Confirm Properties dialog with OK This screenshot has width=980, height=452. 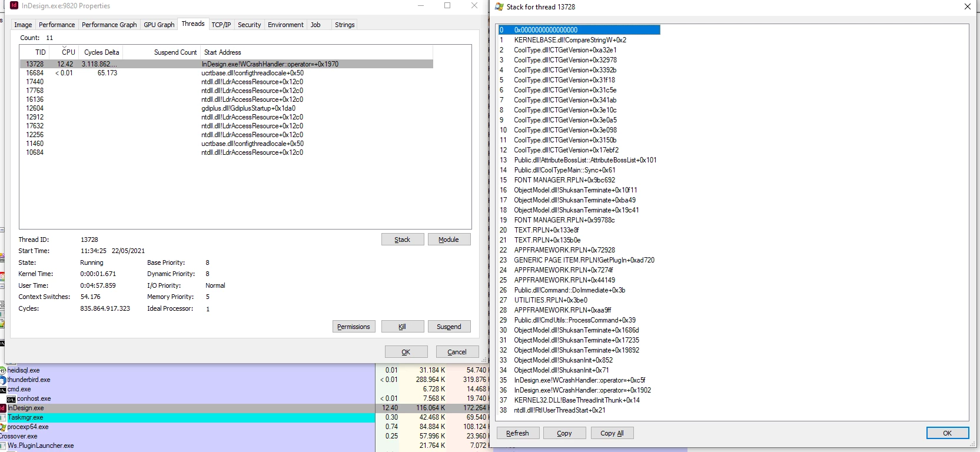point(406,352)
